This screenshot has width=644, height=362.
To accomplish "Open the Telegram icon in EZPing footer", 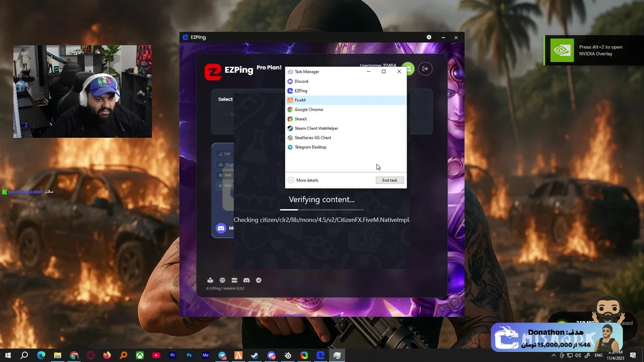I will tap(259, 280).
